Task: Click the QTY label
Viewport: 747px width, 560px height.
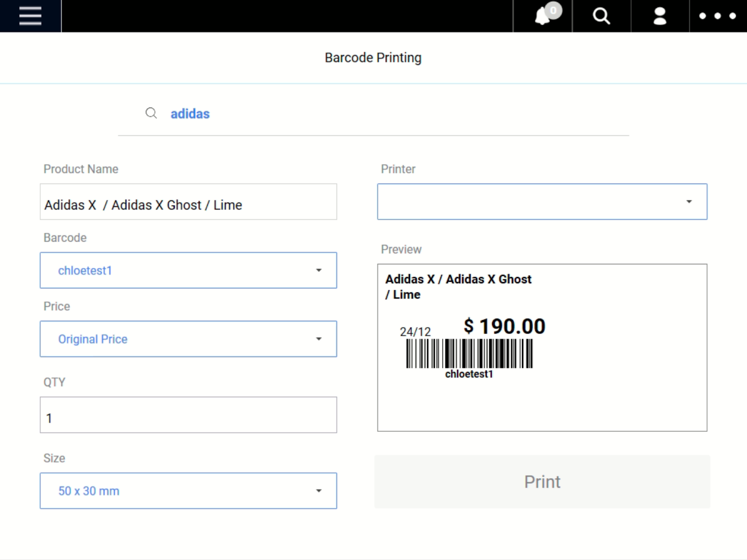Action: [x=54, y=382]
